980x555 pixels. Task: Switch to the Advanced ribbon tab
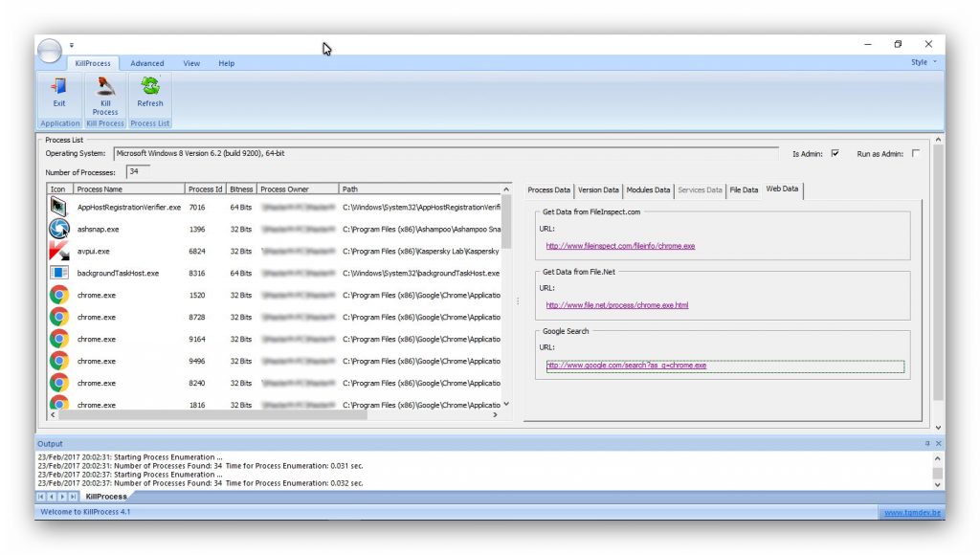(x=147, y=63)
